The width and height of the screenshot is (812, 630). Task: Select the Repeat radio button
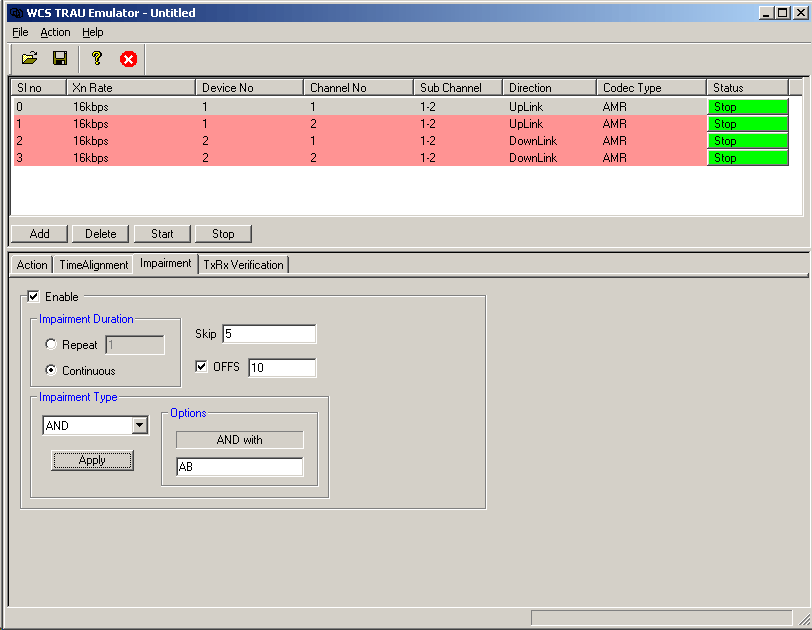point(50,345)
